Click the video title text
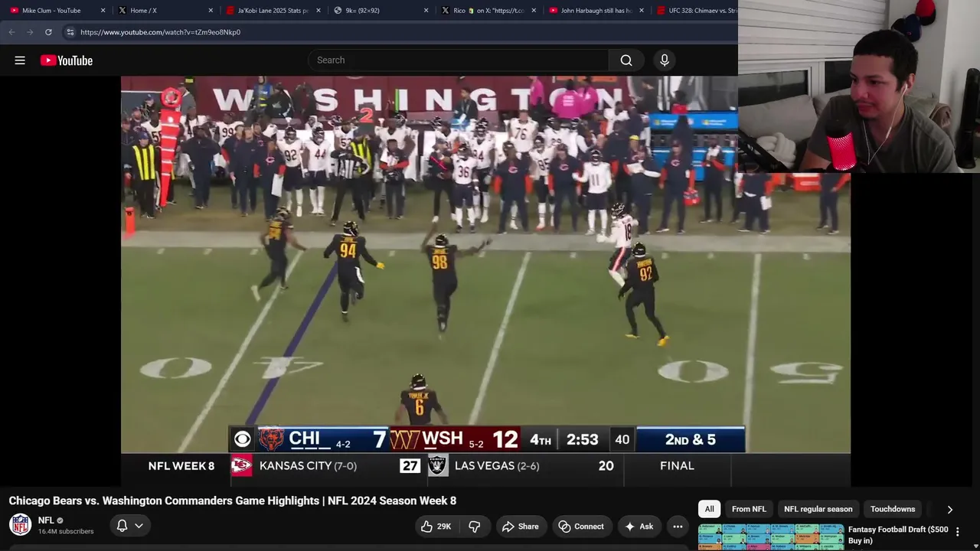 (x=233, y=500)
